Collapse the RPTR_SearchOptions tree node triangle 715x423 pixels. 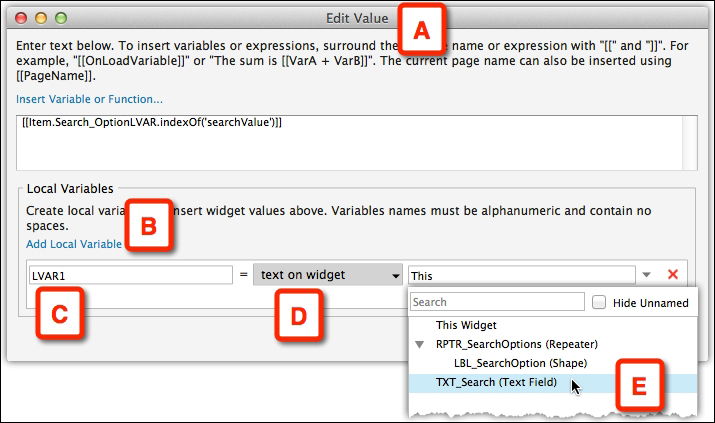coord(421,344)
